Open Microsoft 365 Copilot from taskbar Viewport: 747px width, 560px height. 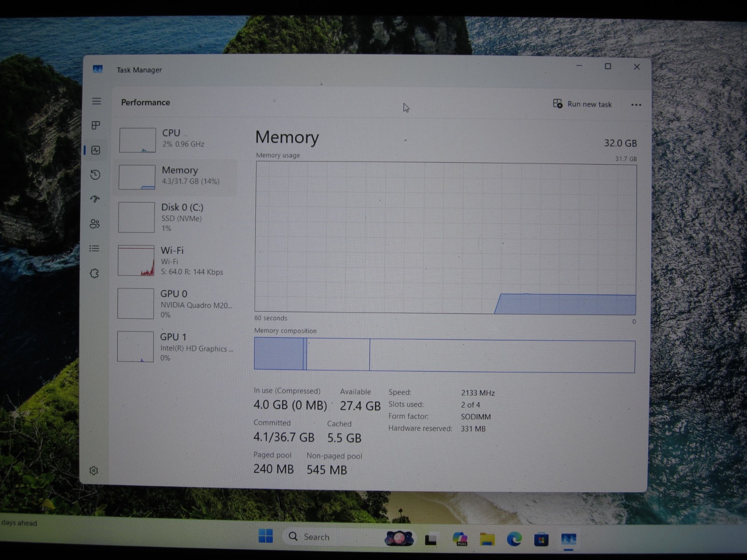[460, 539]
